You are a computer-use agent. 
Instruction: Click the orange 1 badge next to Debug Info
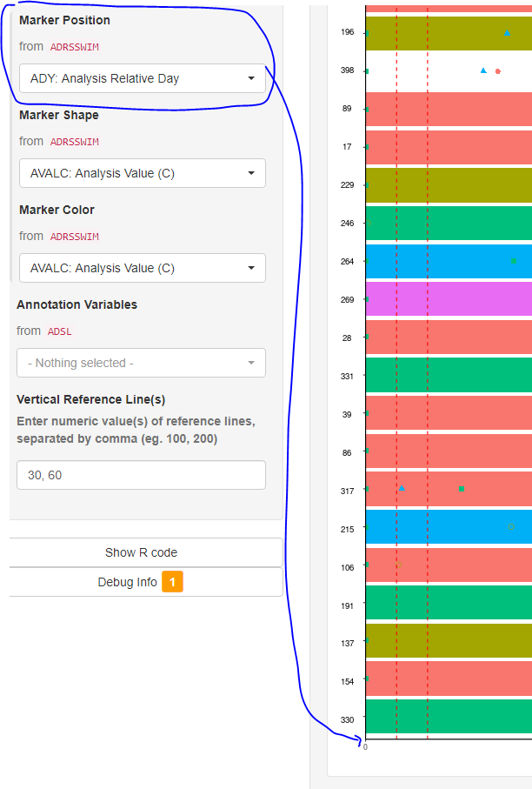click(x=172, y=582)
